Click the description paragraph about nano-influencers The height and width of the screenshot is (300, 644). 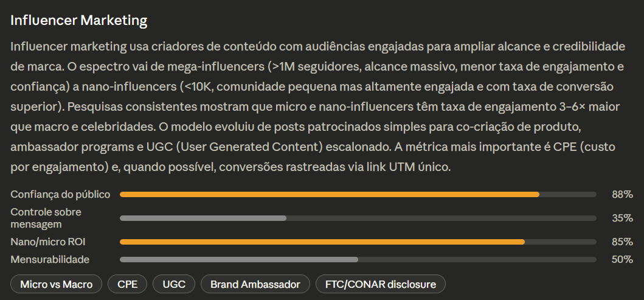pyautogui.click(x=318, y=107)
